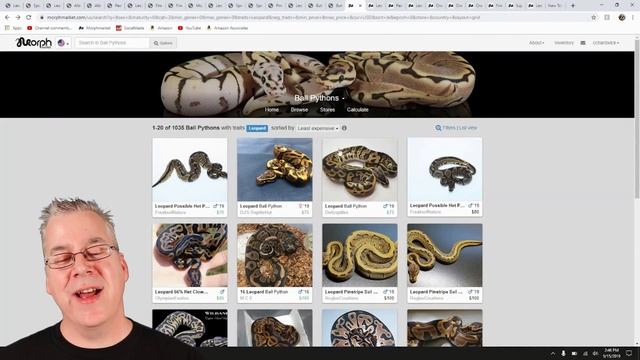Screen dimensions: 640x360
Task: Open Leopard 66% Het Clown listing title
Action: [181, 292]
